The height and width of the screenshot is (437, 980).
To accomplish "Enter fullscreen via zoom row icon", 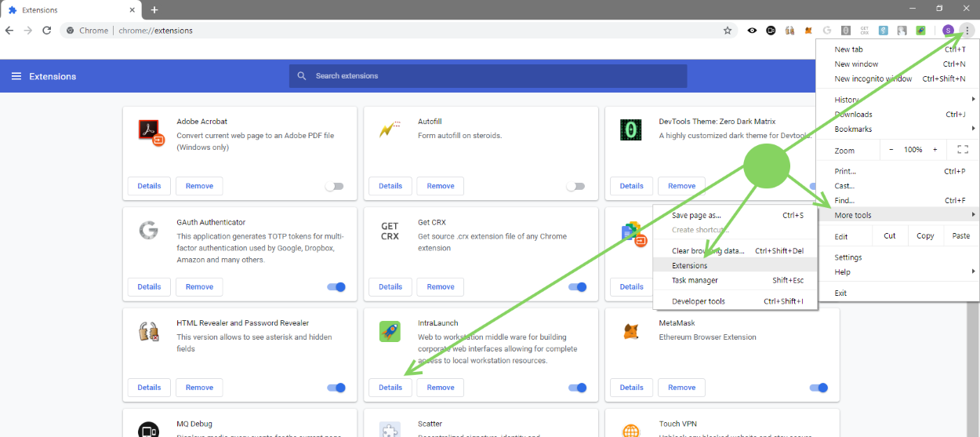I will coord(963,150).
